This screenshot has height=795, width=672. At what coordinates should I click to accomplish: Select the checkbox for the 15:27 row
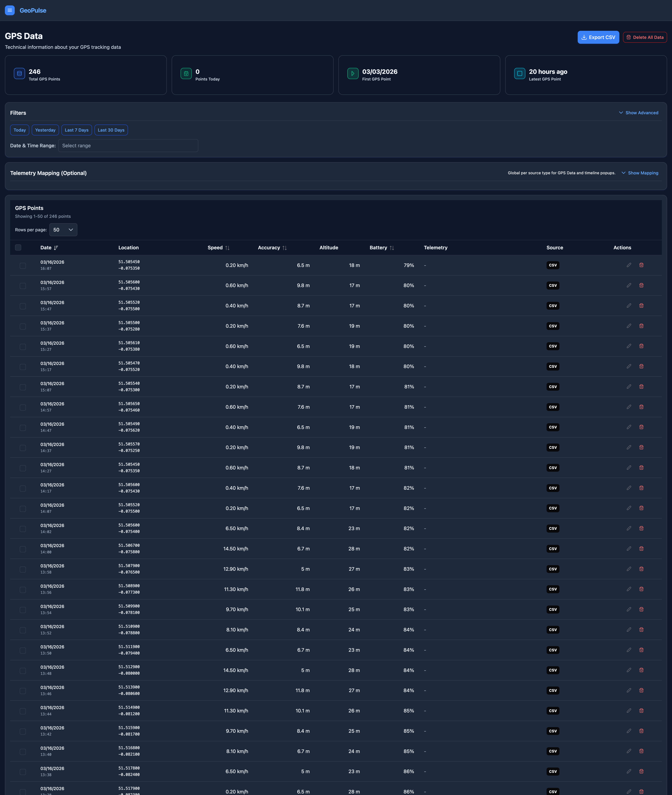(x=23, y=347)
